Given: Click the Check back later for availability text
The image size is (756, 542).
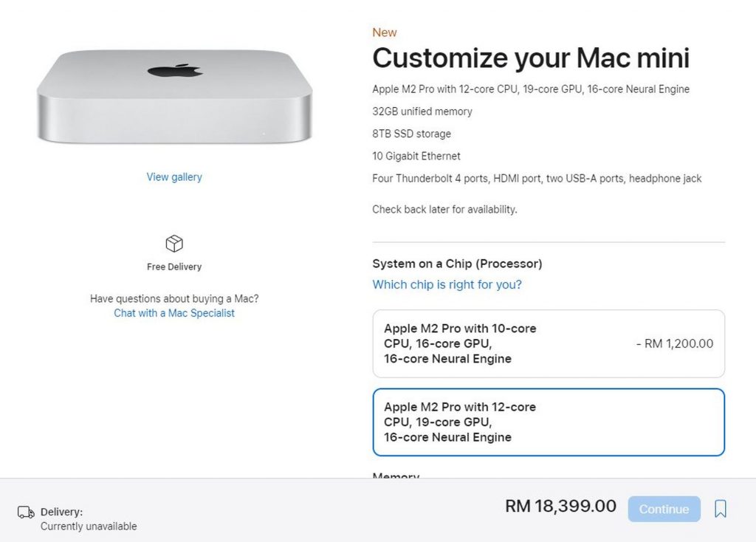Looking at the screenshot, I should pyautogui.click(x=444, y=209).
